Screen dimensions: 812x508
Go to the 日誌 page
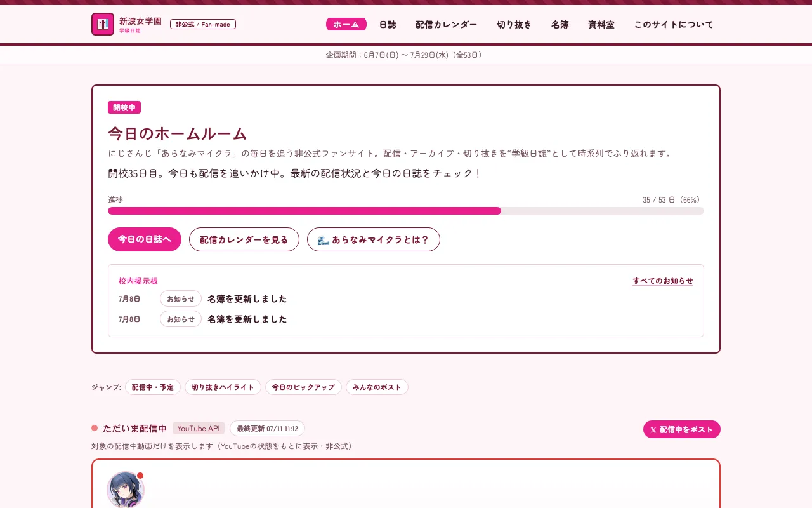pos(388,24)
